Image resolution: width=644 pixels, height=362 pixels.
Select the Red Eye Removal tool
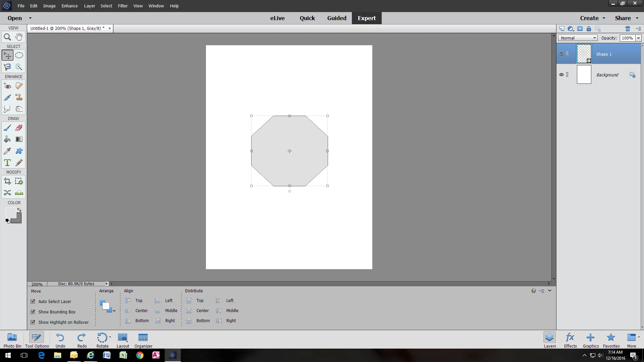click(x=7, y=86)
